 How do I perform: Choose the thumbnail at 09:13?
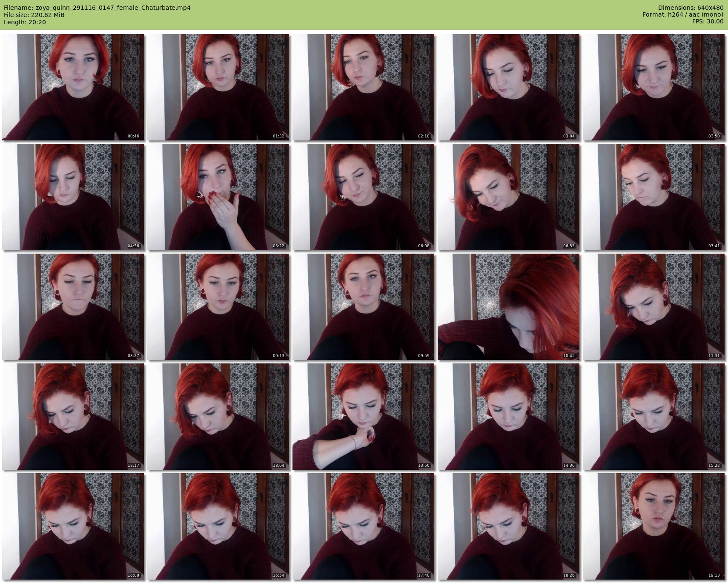click(218, 307)
